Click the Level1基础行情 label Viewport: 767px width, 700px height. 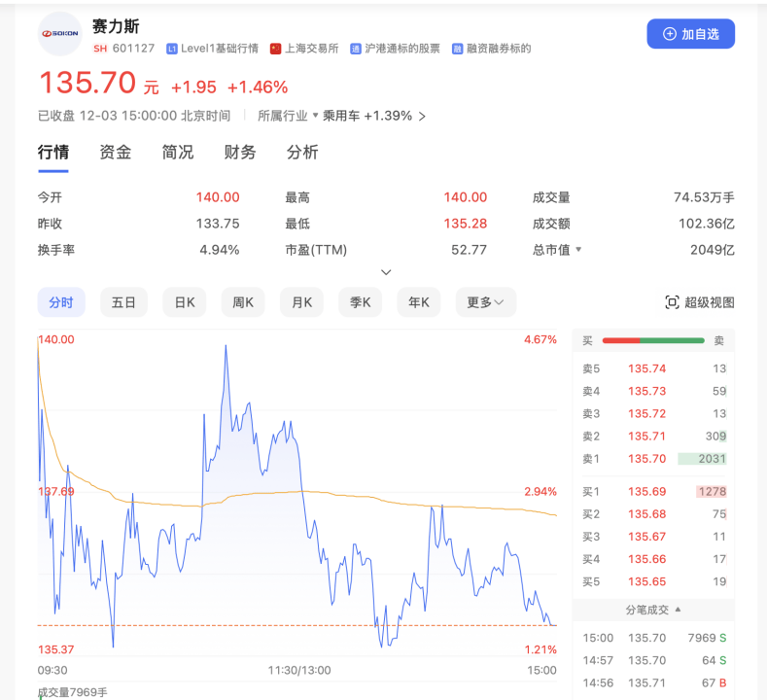coord(219,49)
